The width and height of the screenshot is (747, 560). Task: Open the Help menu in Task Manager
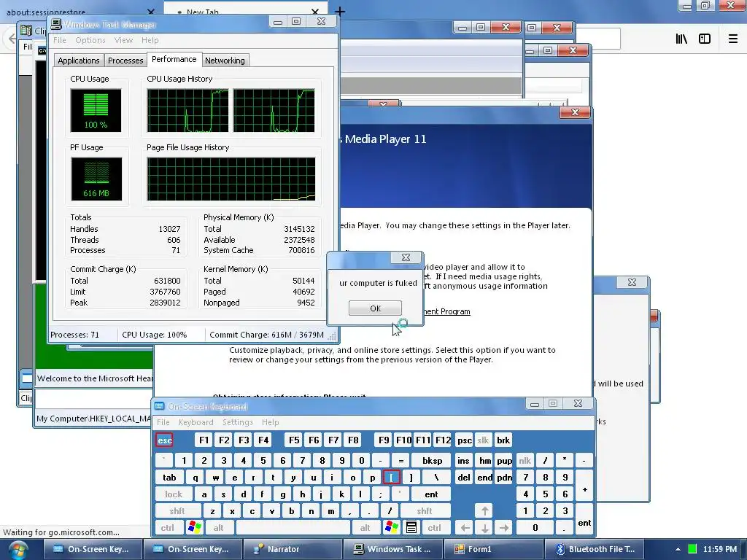[x=150, y=40]
